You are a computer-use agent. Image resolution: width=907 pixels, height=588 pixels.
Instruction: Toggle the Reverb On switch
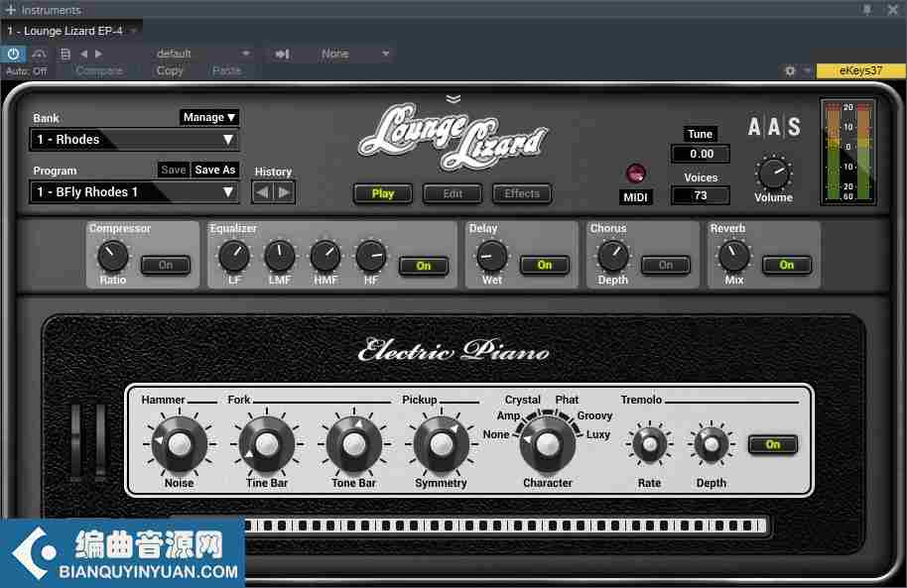tap(786, 265)
